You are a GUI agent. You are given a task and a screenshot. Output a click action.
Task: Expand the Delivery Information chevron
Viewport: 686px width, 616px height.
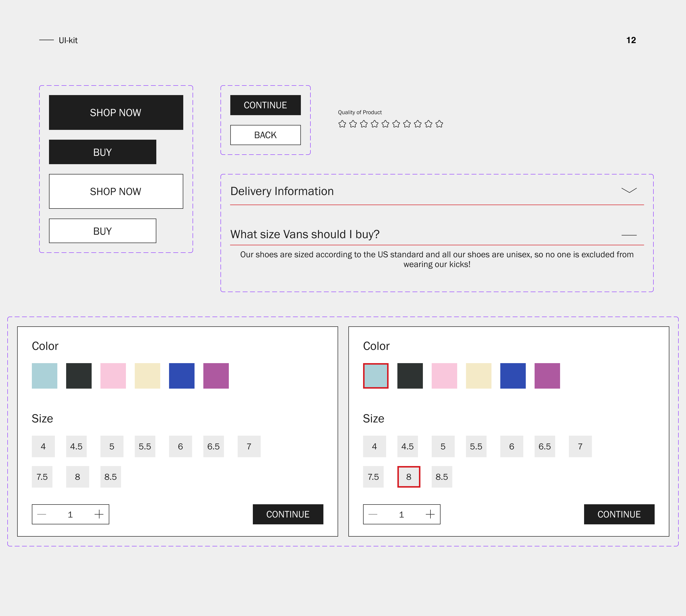(x=629, y=190)
